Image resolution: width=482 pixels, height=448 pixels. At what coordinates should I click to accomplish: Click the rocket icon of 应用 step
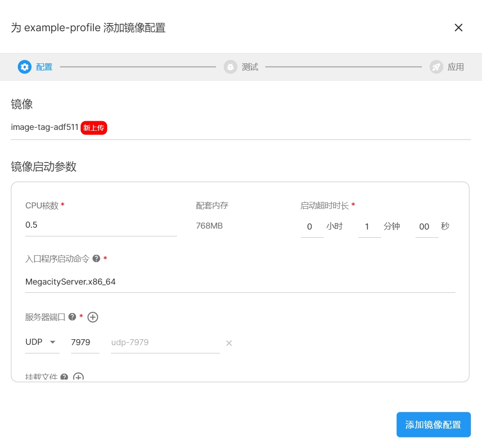click(436, 67)
